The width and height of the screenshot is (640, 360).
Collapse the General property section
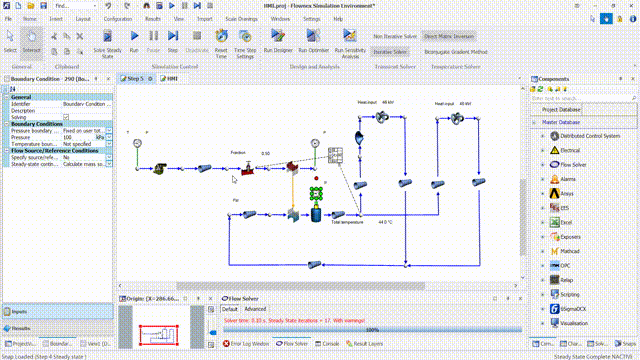click(x=7, y=97)
